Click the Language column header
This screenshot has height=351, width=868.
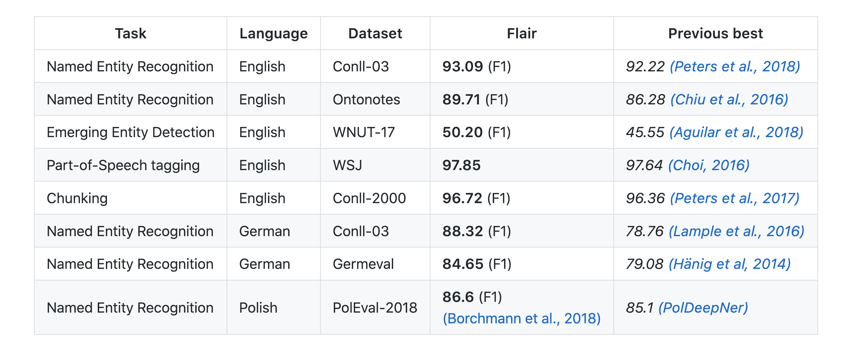point(273,34)
